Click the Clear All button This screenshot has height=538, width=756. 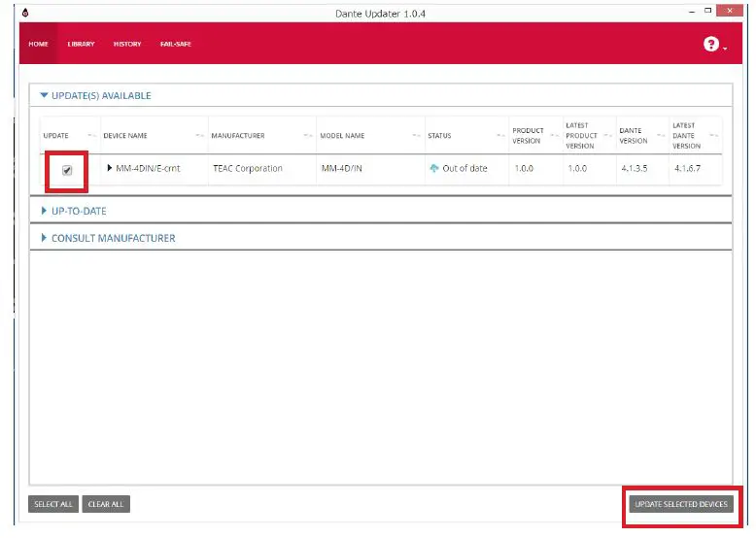pyautogui.click(x=106, y=504)
